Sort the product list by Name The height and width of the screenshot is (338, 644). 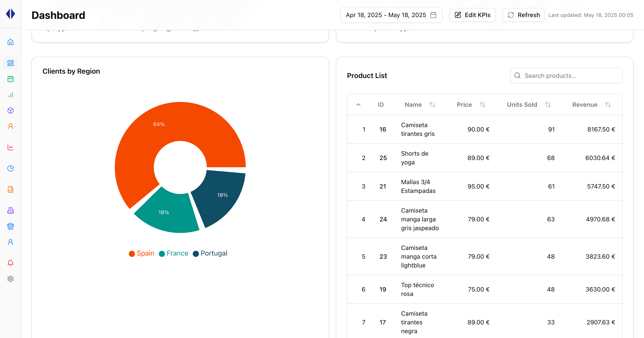pyautogui.click(x=432, y=105)
